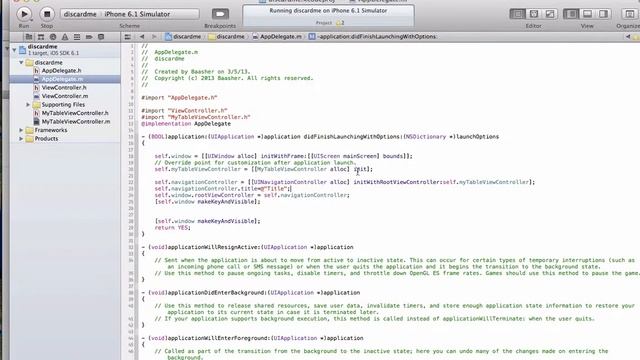
Task: Show the Project navigator
Action: [x=29, y=37]
